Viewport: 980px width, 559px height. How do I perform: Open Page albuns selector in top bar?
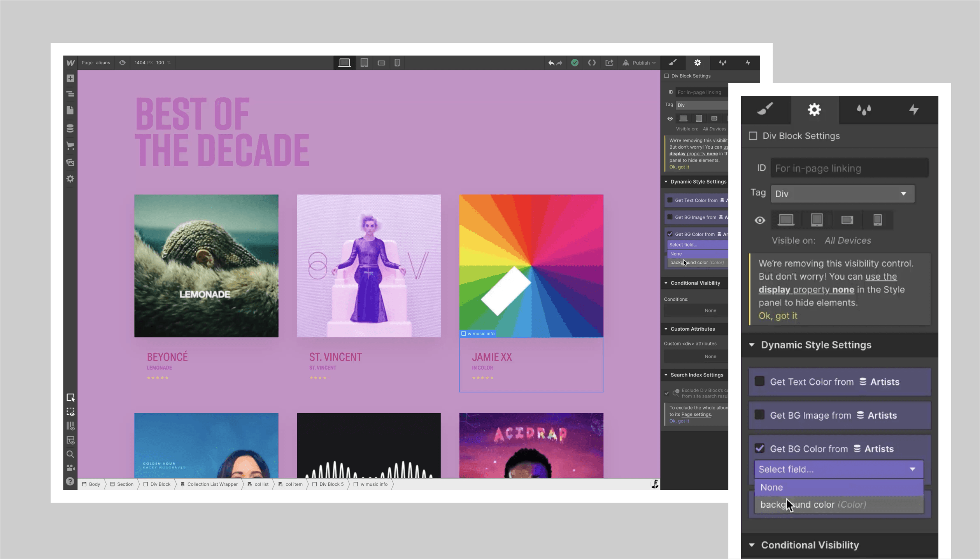pyautogui.click(x=96, y=63)
